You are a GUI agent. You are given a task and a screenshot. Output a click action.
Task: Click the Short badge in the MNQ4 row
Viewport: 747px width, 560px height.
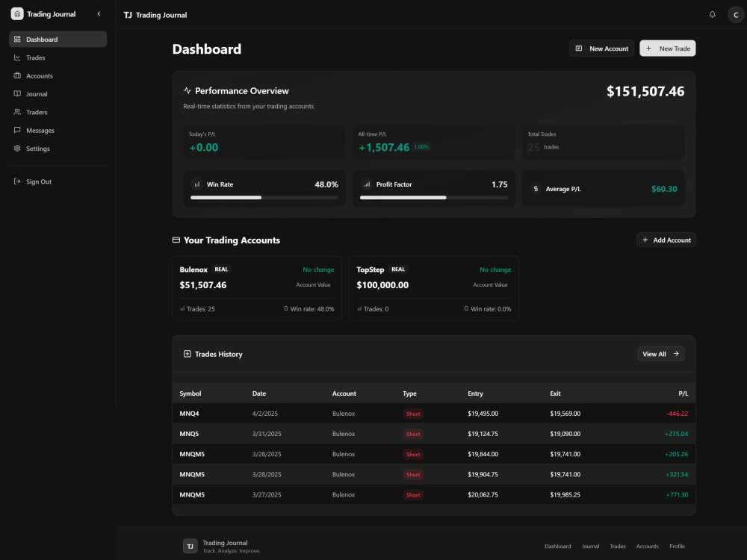click(x=413, y=414)
